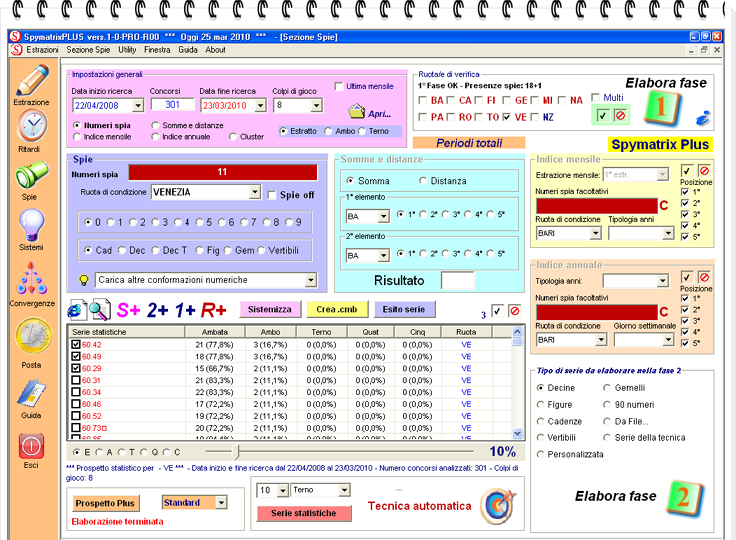Click the Esito serie button

click(x=404, y=309)
